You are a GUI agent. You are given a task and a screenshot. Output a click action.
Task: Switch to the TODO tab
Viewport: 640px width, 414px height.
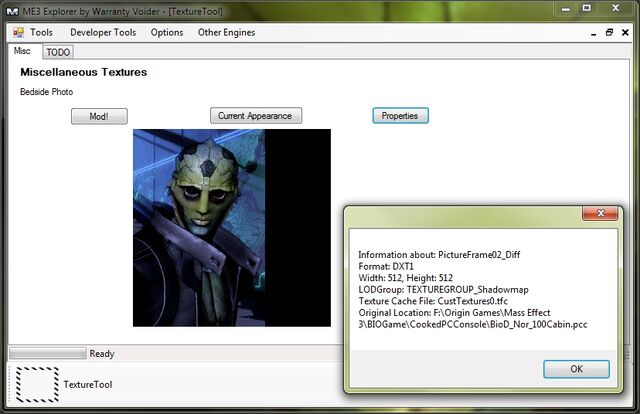pyautogui.click(x=58, y=52)
